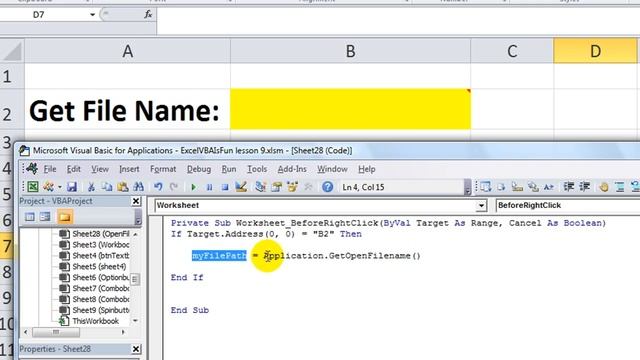The width and height of the screenshot is (640, 360).
Task: Open the BeforeRightClick procedure dropdown
Action: [x=567, y=205]
